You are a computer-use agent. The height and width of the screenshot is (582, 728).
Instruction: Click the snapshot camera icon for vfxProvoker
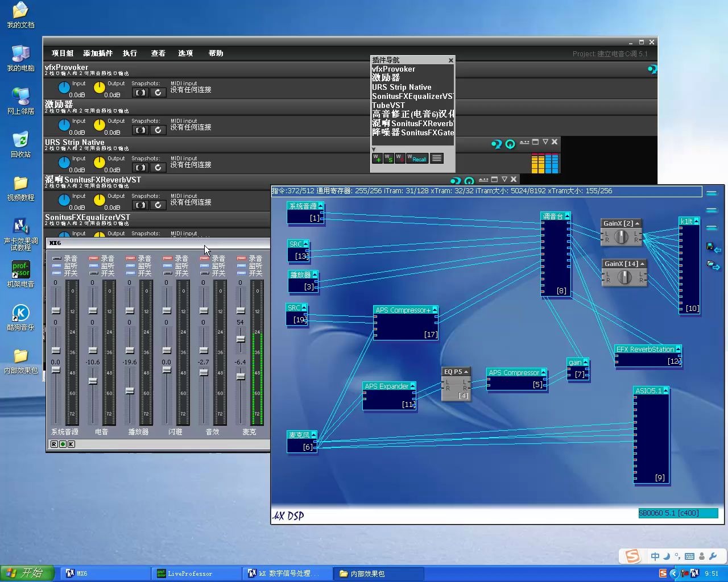coord(140,92)
